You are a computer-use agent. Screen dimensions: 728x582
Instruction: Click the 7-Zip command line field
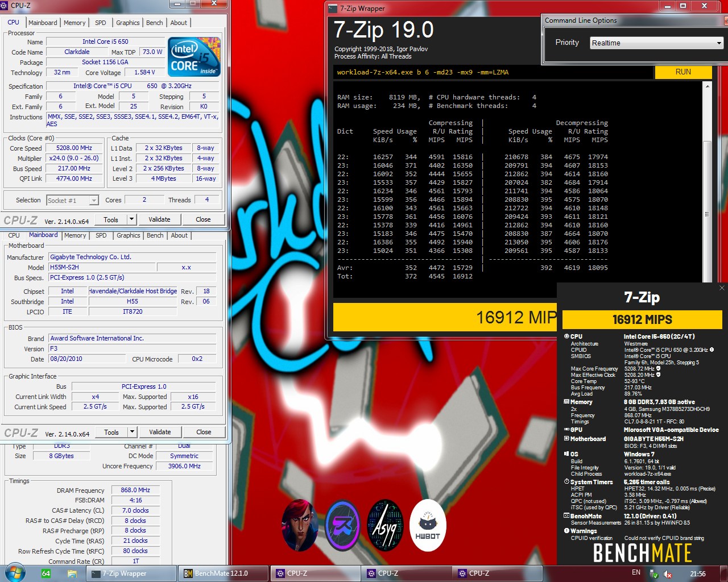click(494, 72)
